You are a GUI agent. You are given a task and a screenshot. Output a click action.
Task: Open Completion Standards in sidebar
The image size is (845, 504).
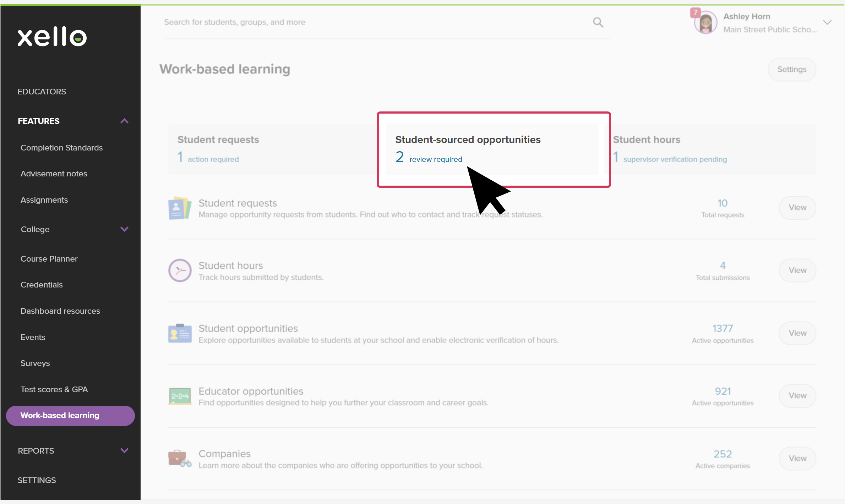tap(61, 148)
